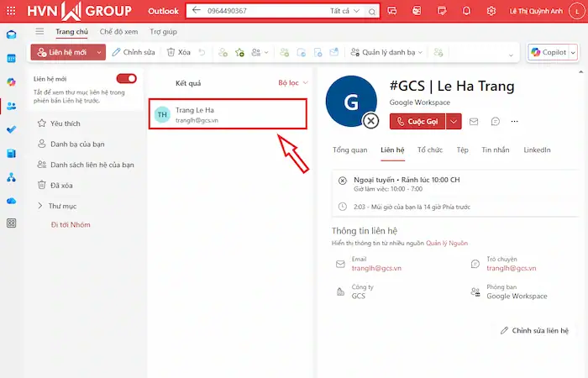This screenshot has height=378, width=588.
Task: Open dropdown arrow next to Cuộc Gọi
Action: [454, 121]
